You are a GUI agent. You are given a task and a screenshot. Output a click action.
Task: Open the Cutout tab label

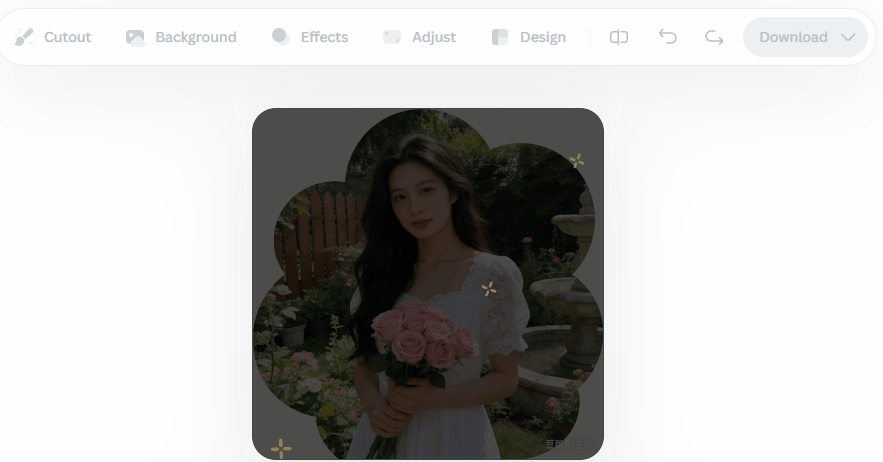tap(67, 37)
